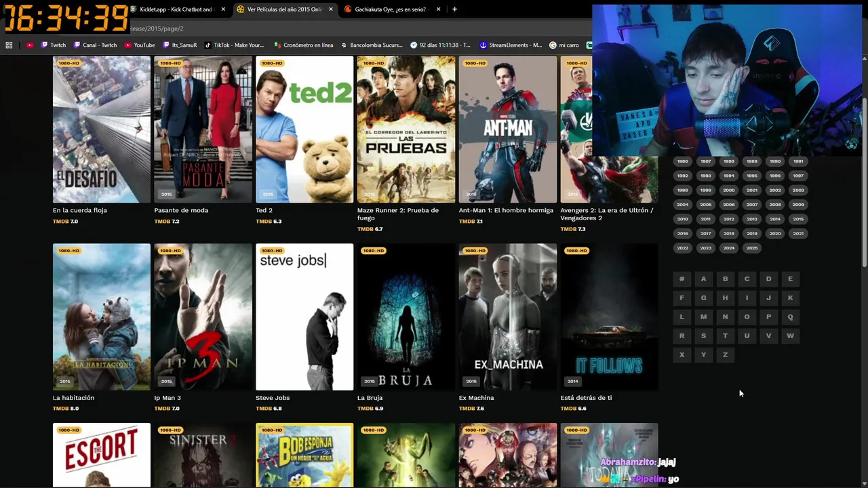Image resolution: width=868 pixels, height=488 pixels.
Task: Open the Bancolombia Sucurs... bookmark
Action: [371, 45]
